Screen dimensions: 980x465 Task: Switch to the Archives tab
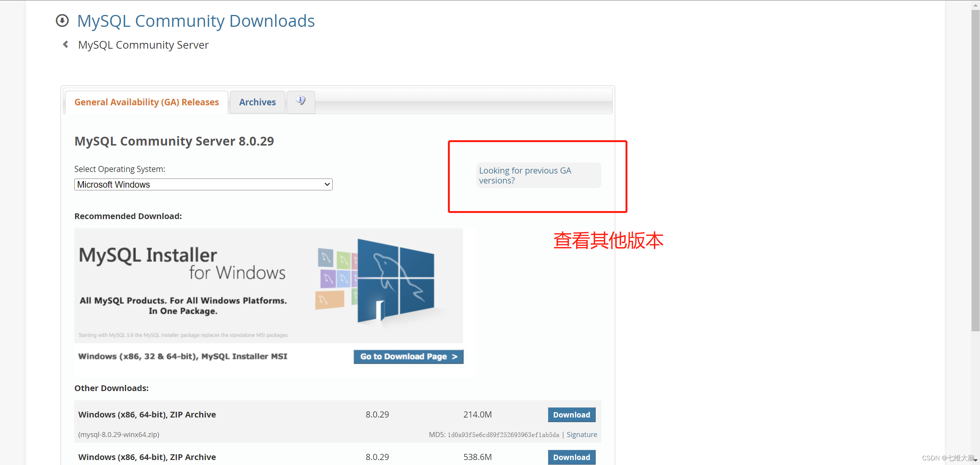tap(257, 101)
